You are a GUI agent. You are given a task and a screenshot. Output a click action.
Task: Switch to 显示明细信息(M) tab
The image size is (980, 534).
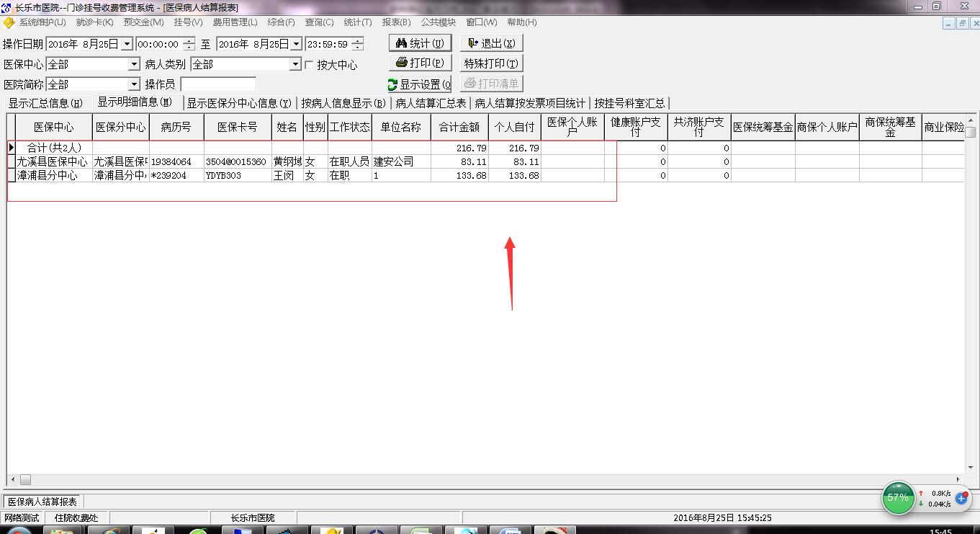click(x=135, y=102)
